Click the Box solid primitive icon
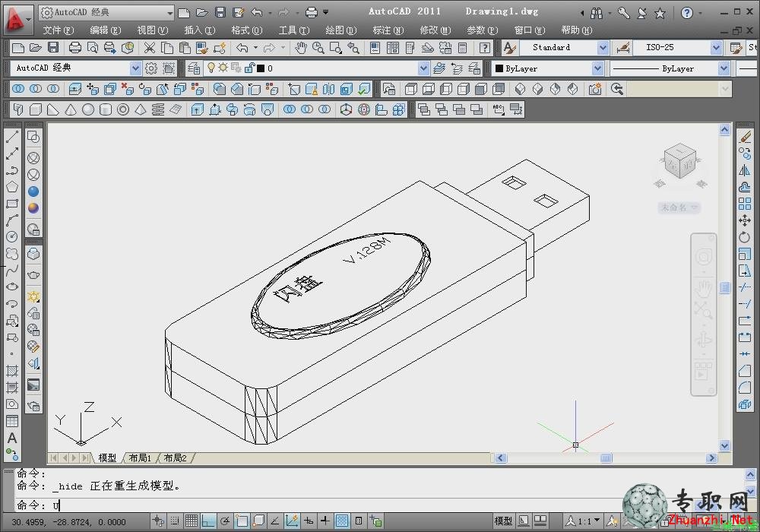The image size is (760, 532). click(36, 110)
